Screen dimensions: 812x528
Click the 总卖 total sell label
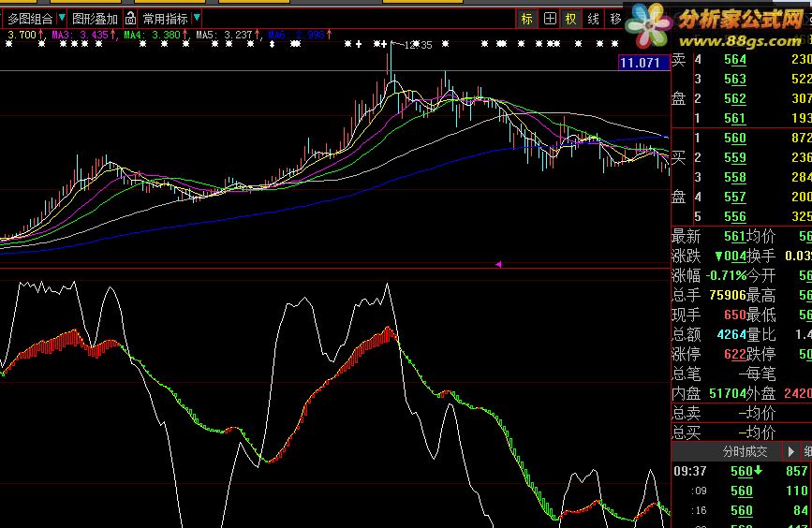[x=687, y=413]
